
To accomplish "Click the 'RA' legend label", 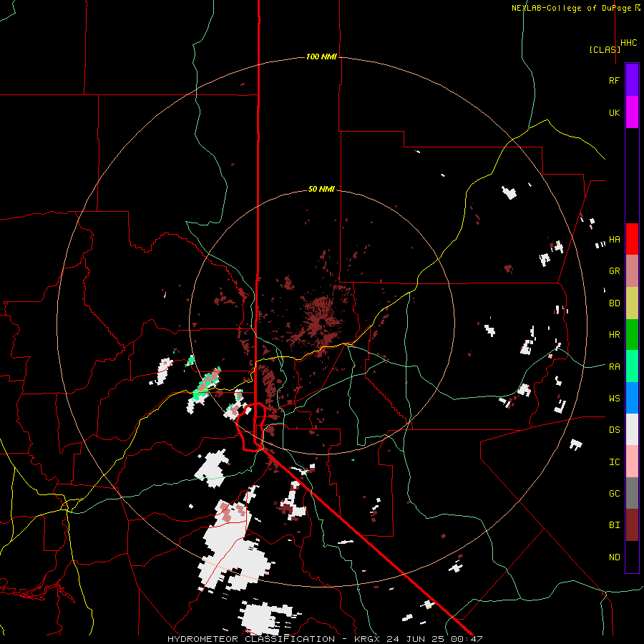I will click(614, 366).
